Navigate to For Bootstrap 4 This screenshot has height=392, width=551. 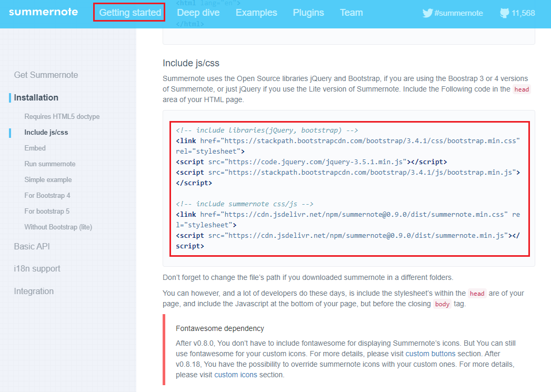(47, 196)
